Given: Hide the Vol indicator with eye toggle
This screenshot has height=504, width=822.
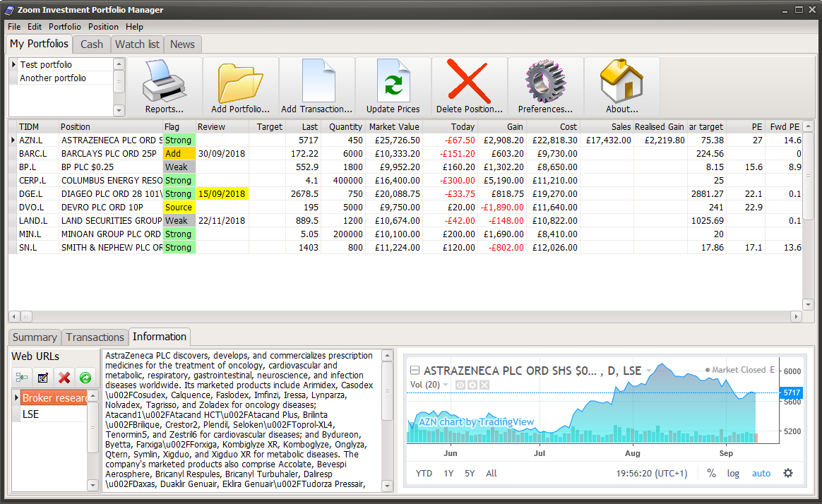Looking at the screenshot, I should 460,385.
